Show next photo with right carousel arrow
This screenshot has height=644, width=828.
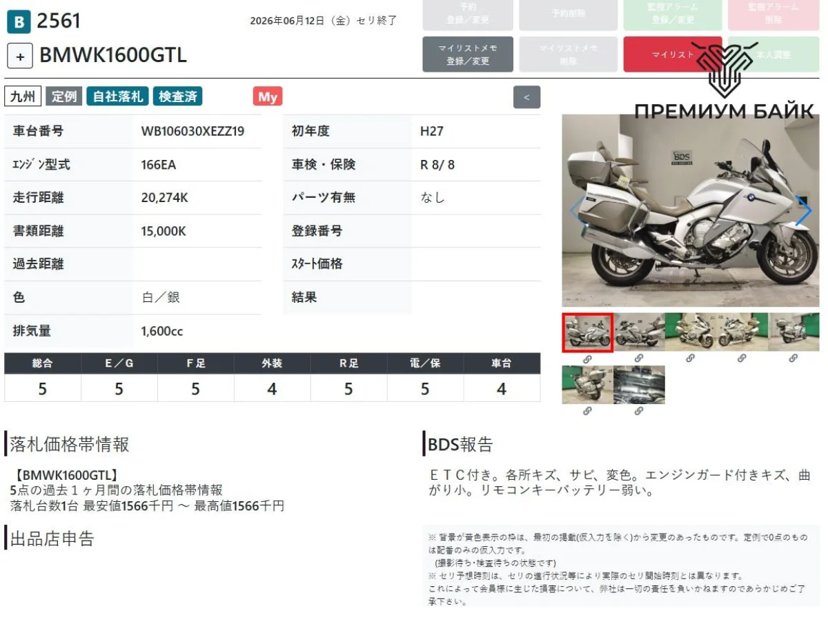point(804,211)
